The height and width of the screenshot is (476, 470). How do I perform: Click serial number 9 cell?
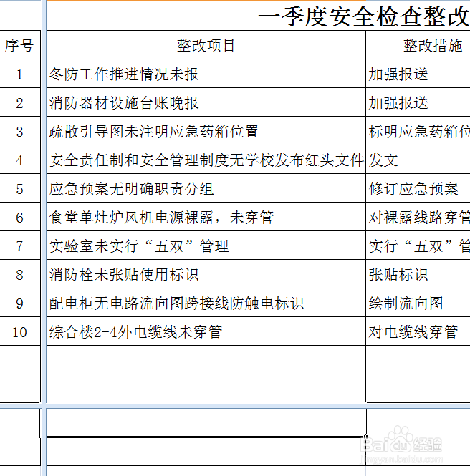click(20, 303)
